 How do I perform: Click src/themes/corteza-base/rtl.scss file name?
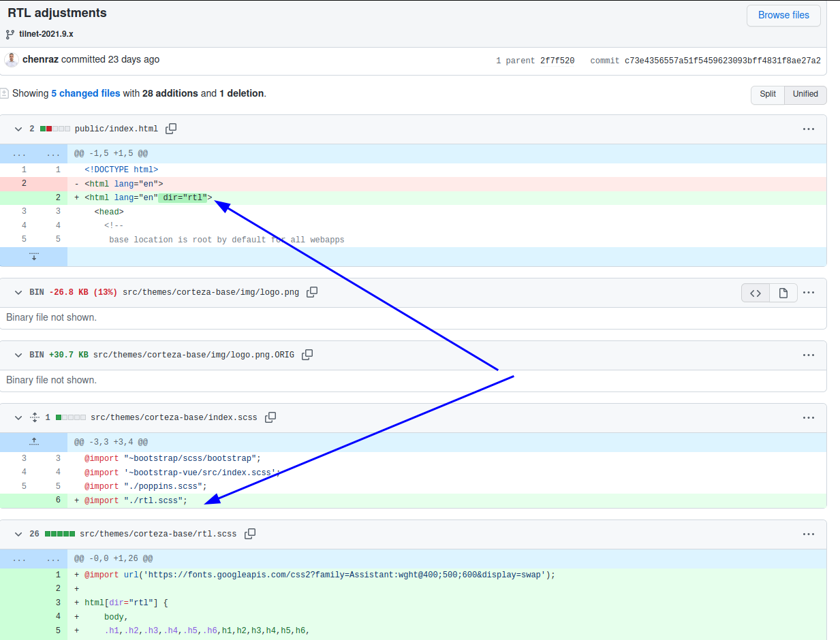click(158, 534)
